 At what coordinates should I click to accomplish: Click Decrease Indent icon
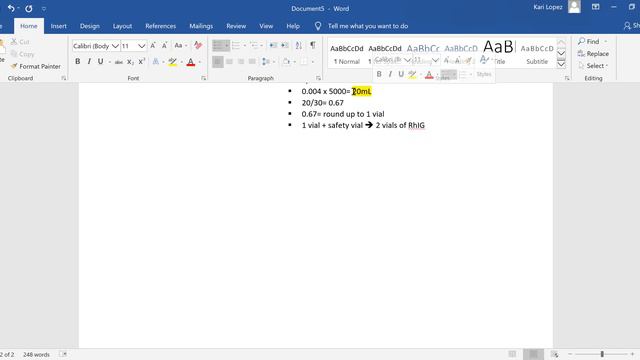(273, 46)
